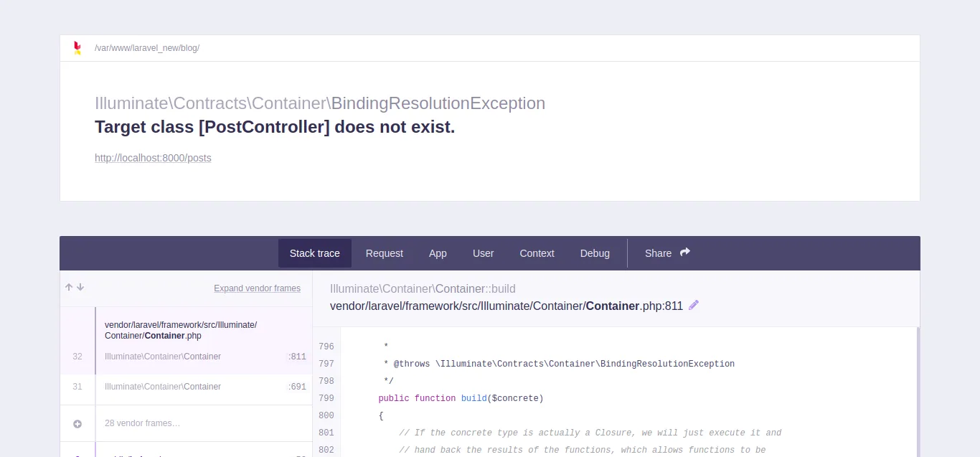Click the Share button
The height and width of the screenshot is (457, 980).
coord(667,253)
